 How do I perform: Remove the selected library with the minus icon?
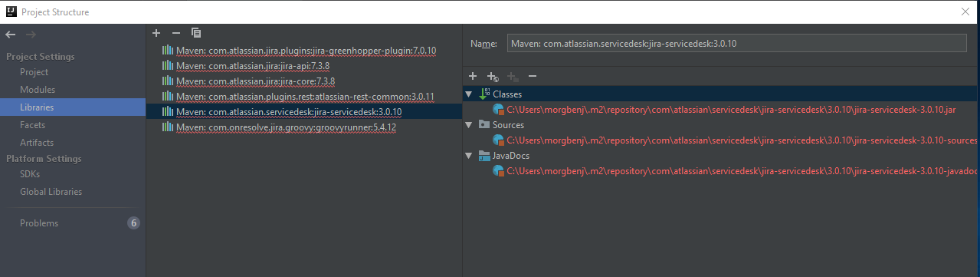coord(176,33)
